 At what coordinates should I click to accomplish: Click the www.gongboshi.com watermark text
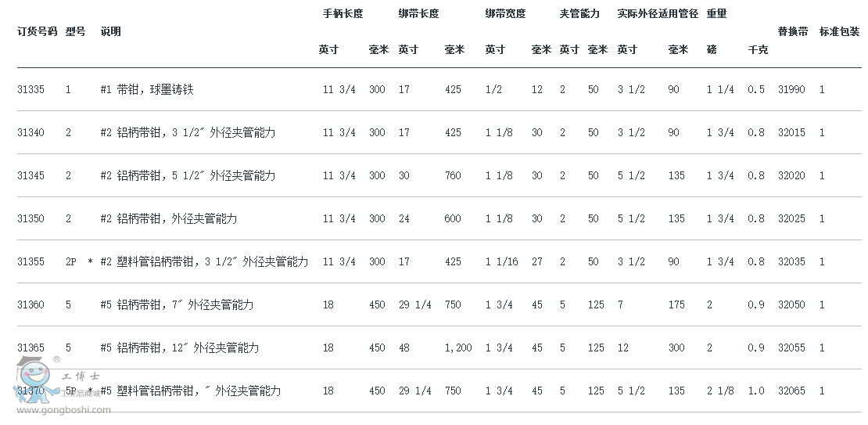point(63,410)
